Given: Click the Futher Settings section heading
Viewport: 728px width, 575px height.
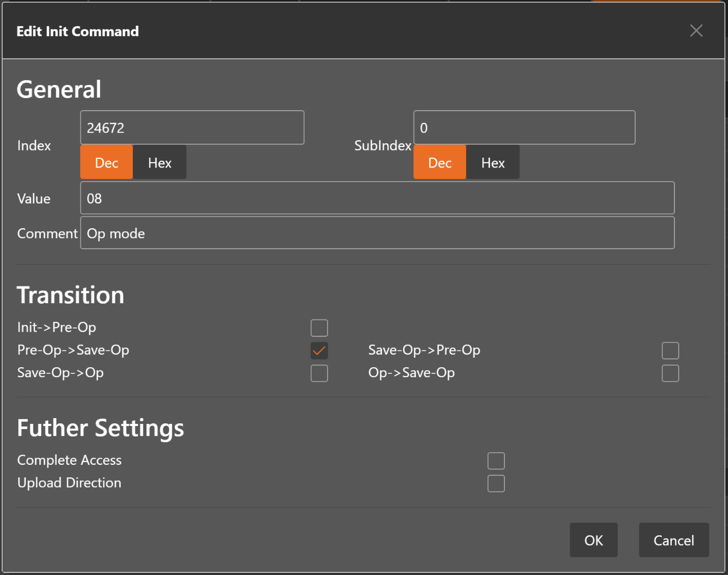Looking at the screenshot, I should pyautogui.click(x=101, y=428).
